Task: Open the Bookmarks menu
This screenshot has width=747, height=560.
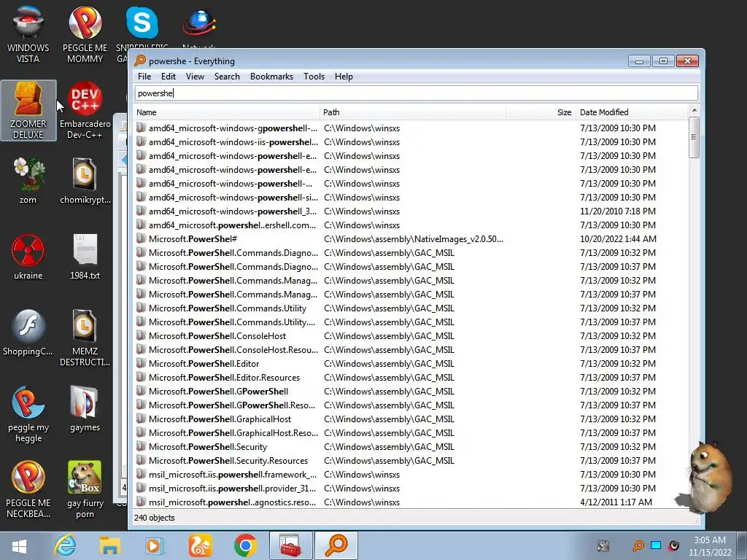Action: pyautogui.click(x=271, y=77)
